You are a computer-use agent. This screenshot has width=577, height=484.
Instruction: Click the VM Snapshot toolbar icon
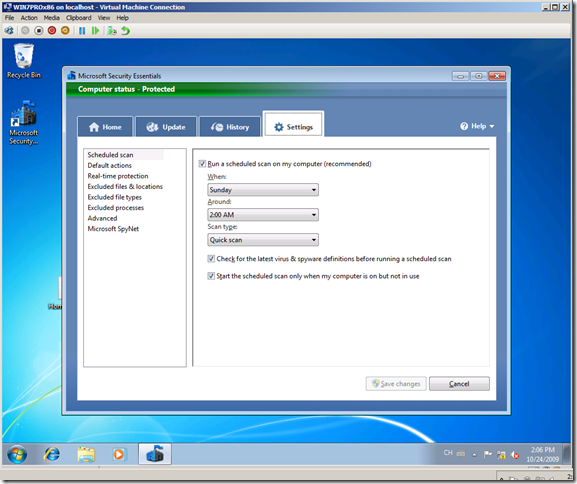[x=112, y=31]
